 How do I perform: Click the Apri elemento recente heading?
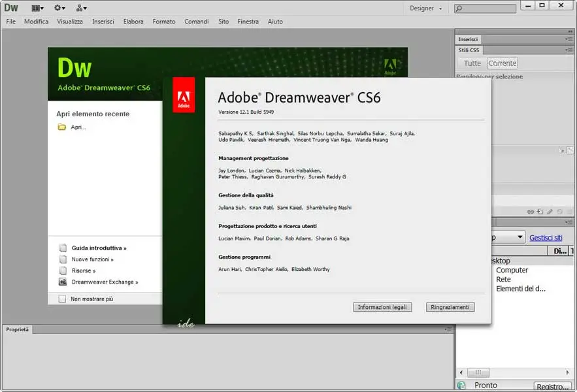(93, 114)
